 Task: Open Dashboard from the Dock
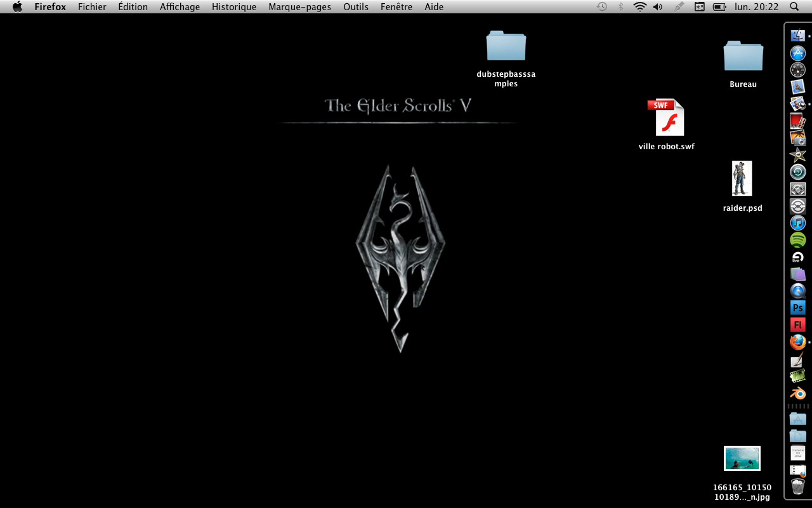click(x=797, y=70)
